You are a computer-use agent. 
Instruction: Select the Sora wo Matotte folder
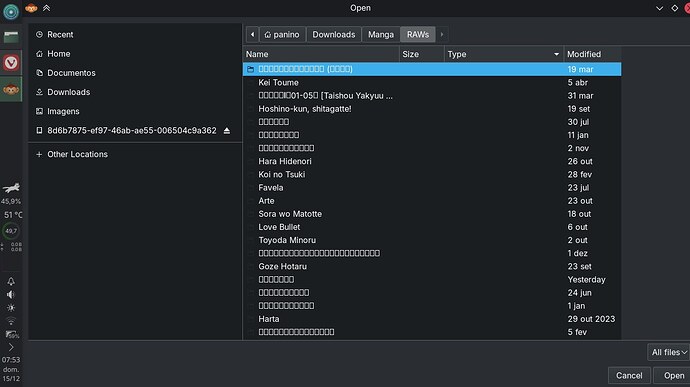point(432,214)
